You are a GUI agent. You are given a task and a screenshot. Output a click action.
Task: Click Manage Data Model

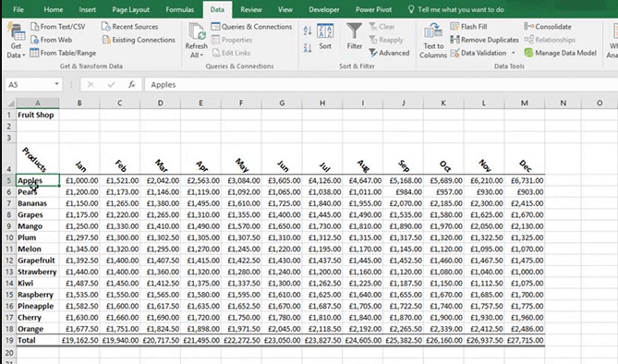[560, 53]
